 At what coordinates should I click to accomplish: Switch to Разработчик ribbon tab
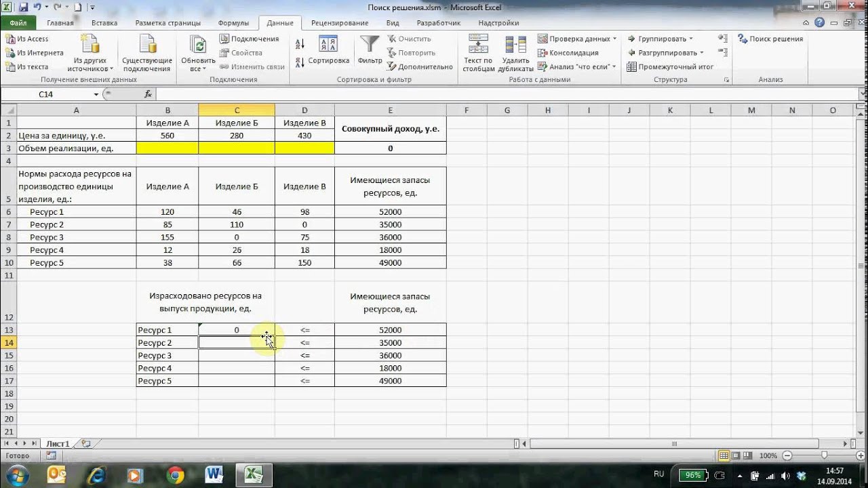pyautogui.click(x=439, y=22)
